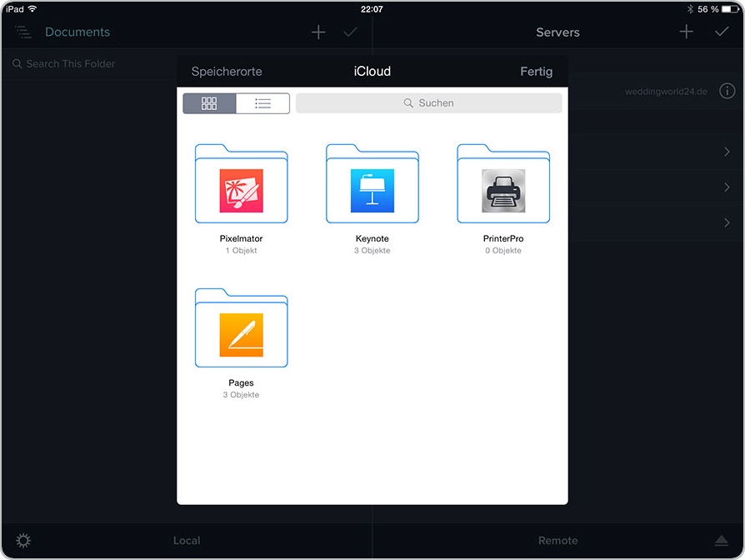The width and height of the screenshot is (745, 560).
Task: Open the PrinterPro folder
Action: (x=502, y=185)
